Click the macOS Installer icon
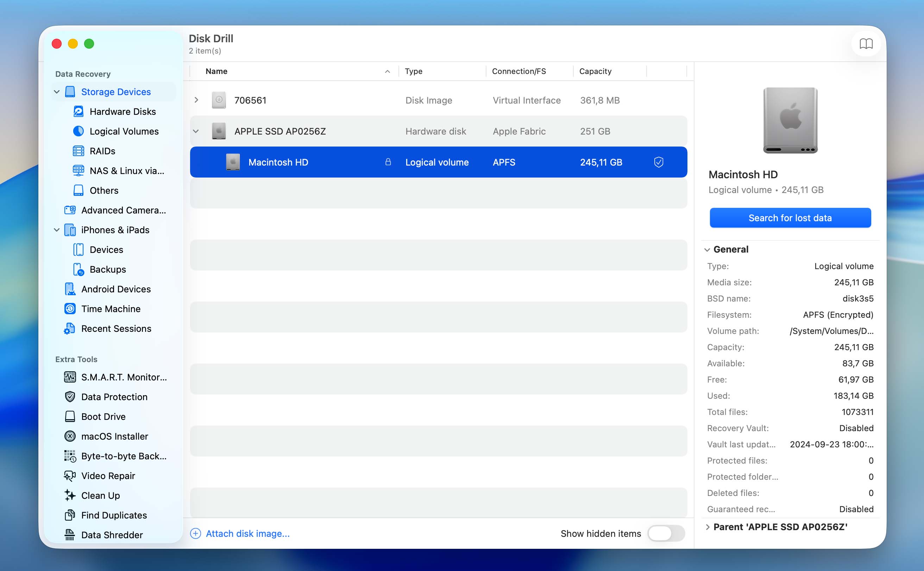This screenshot has width=924, height=571. (70, 436)
